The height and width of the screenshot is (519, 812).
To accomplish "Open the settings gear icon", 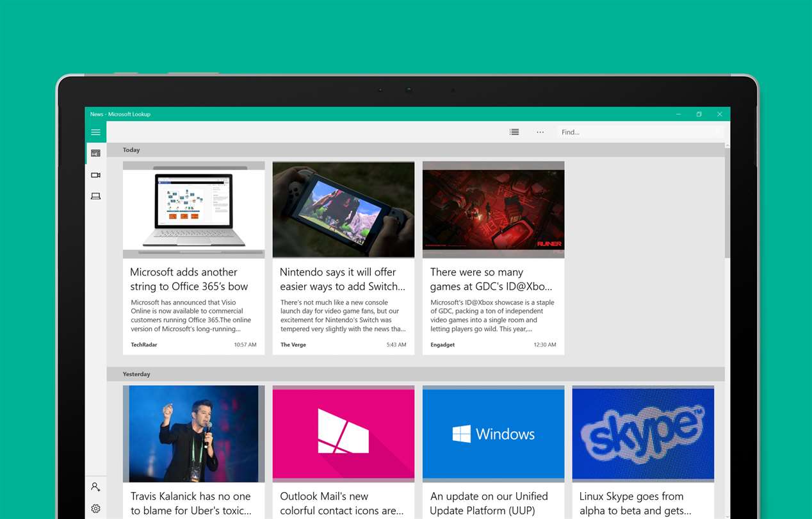I will [x=95, y=509].
